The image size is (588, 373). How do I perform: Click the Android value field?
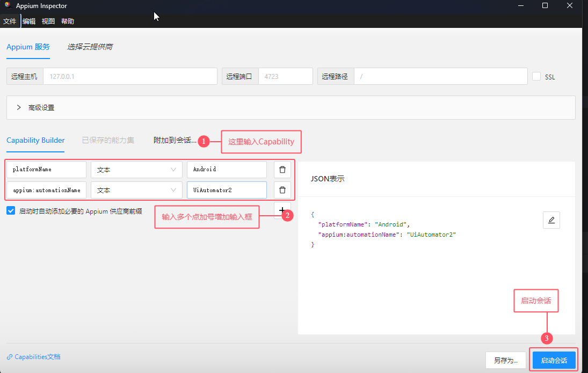227,170
